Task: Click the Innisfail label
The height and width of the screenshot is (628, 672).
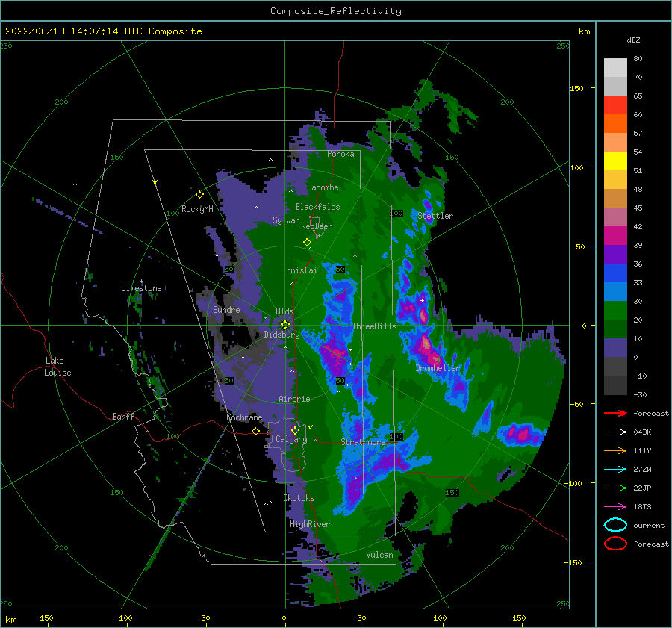Action: coord(302,270)
